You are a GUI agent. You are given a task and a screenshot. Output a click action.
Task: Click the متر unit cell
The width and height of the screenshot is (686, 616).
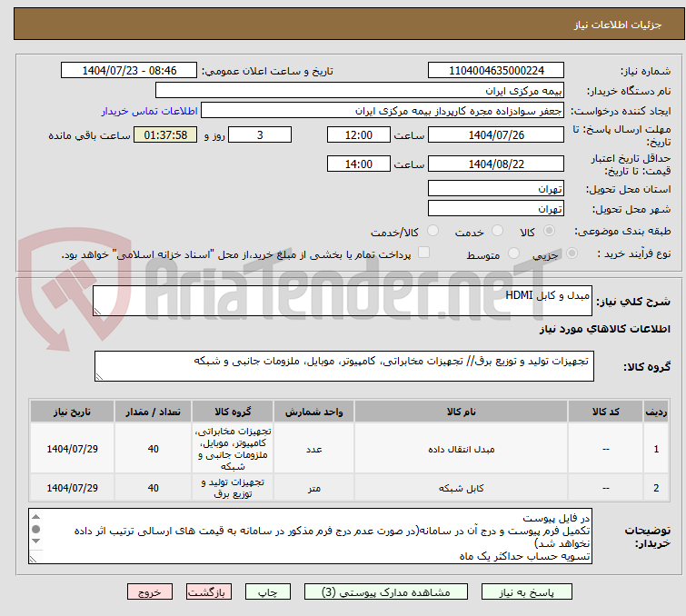313,488
